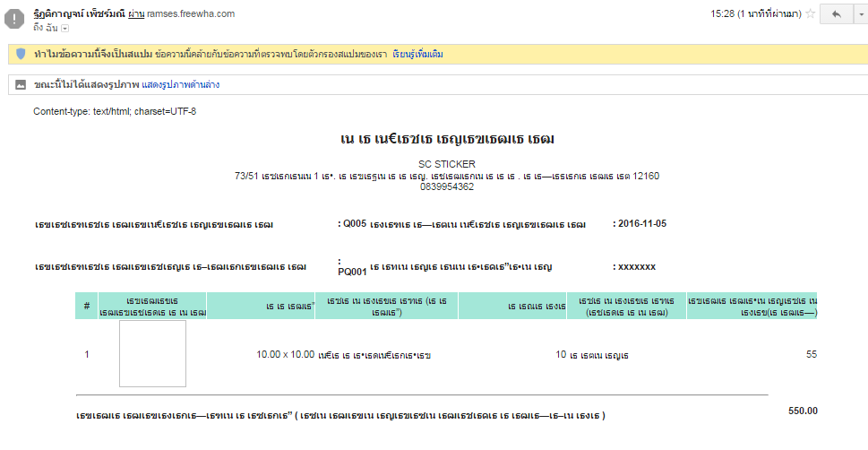This screenshot has width=868, height=450.
Task: Select the total amount 550.00
Action: 804,411
